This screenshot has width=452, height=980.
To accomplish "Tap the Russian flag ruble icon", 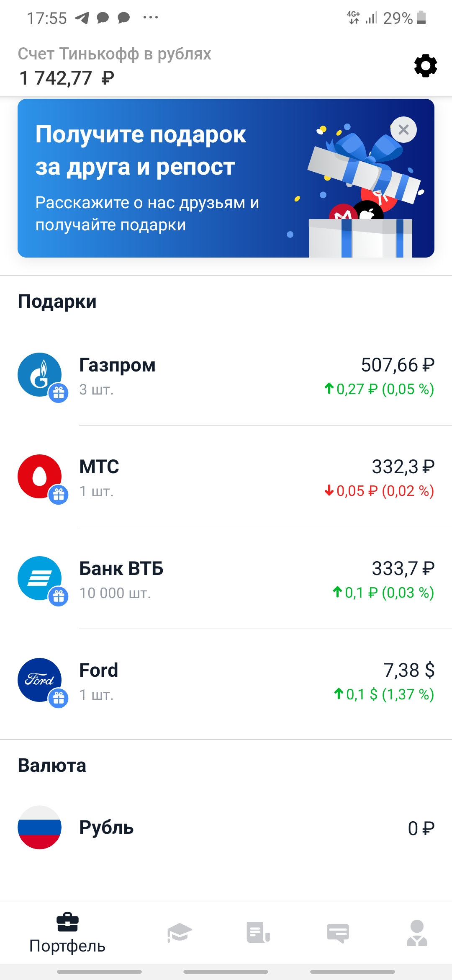I will [40, 828].
